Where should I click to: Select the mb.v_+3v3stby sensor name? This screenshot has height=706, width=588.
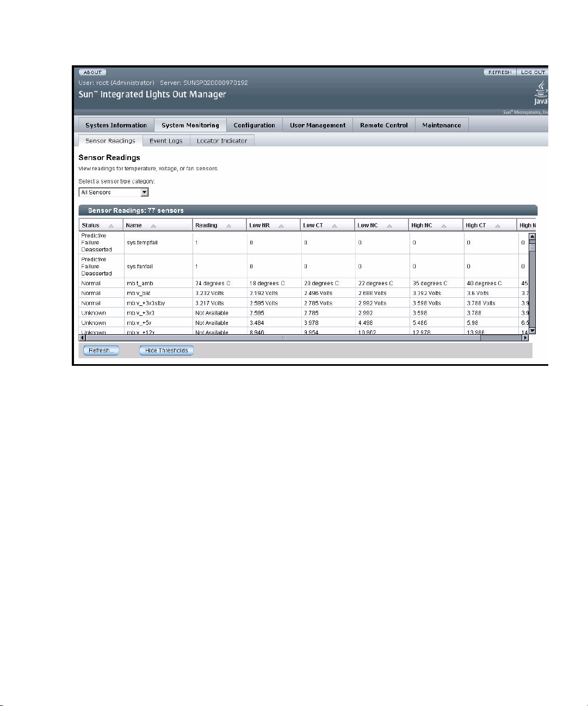pos(146,303)
